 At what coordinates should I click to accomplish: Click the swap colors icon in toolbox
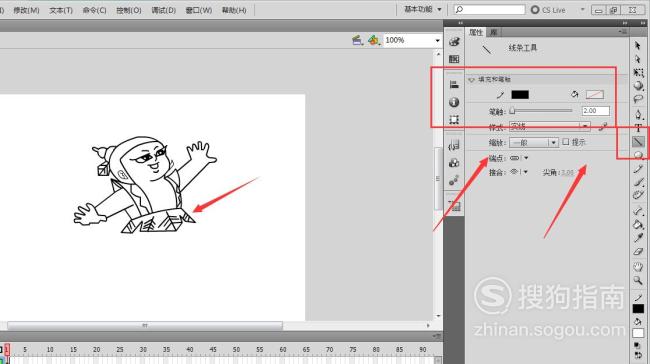(638, 354)
